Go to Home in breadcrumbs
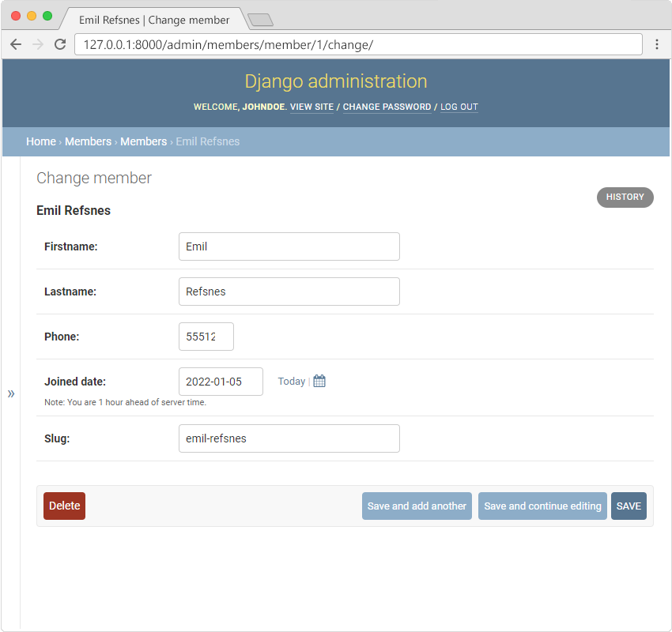The height and width of the screenshot is (632, 672). click(40, 141)
